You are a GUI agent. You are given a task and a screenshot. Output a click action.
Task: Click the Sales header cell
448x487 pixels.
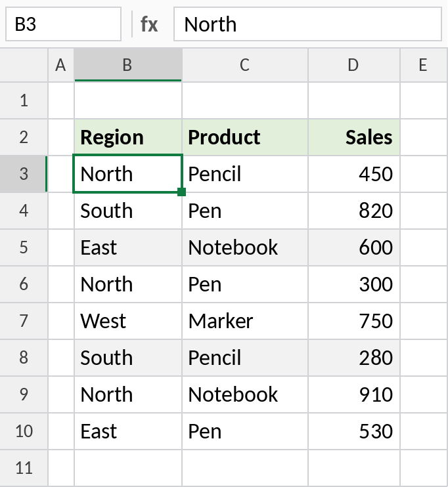(354, 137)
